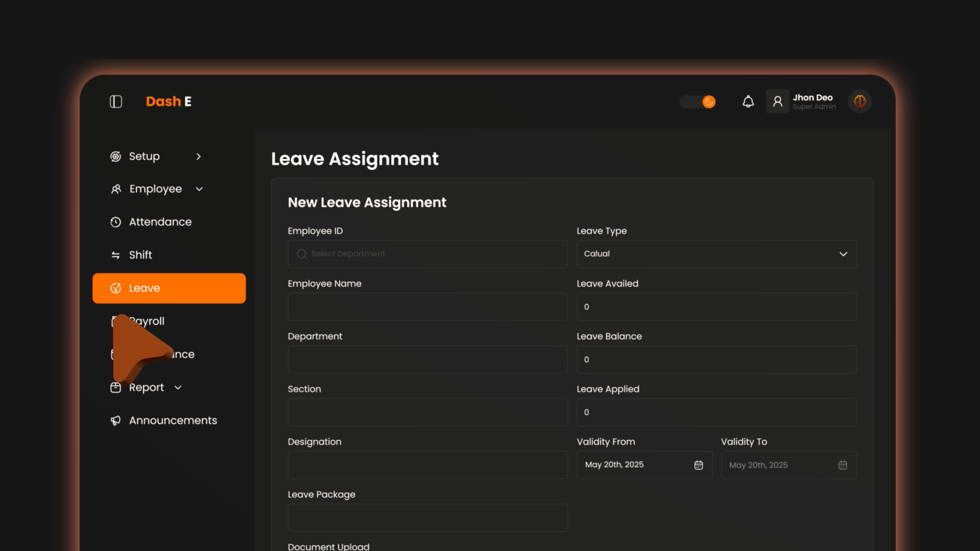Screen dimensions: 980x551
Task: Click the Dash E logo
Action: click(168, 102)
